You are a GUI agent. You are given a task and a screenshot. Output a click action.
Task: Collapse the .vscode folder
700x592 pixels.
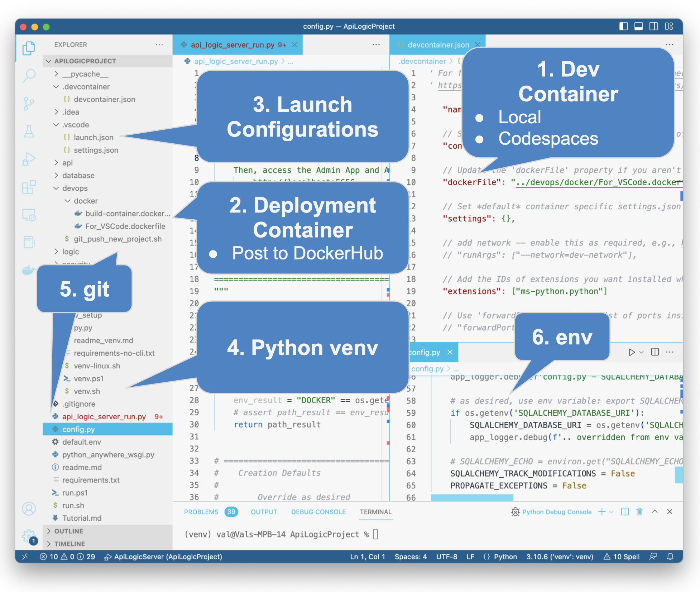(x=107, y=125)
